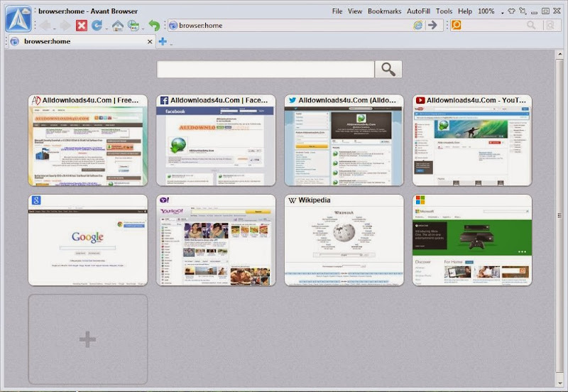Go to the Home page icon
Viewport: 568px width, 392px height.
[118, 26]
